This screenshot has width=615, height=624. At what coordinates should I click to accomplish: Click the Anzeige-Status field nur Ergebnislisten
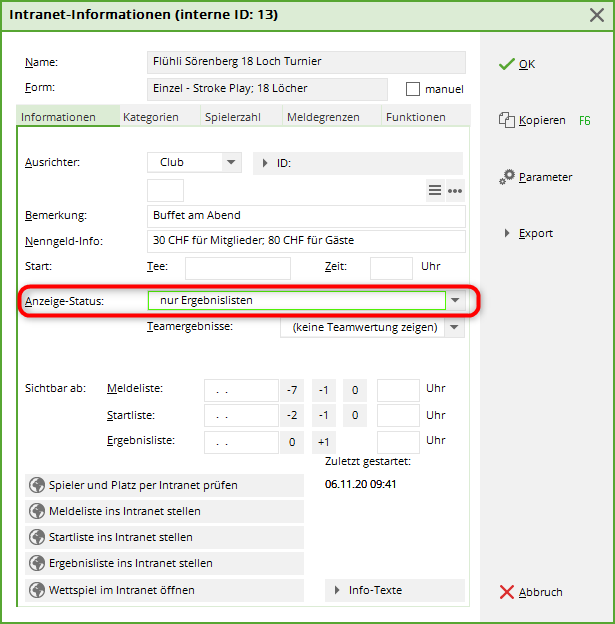click(x=297, y=300)
